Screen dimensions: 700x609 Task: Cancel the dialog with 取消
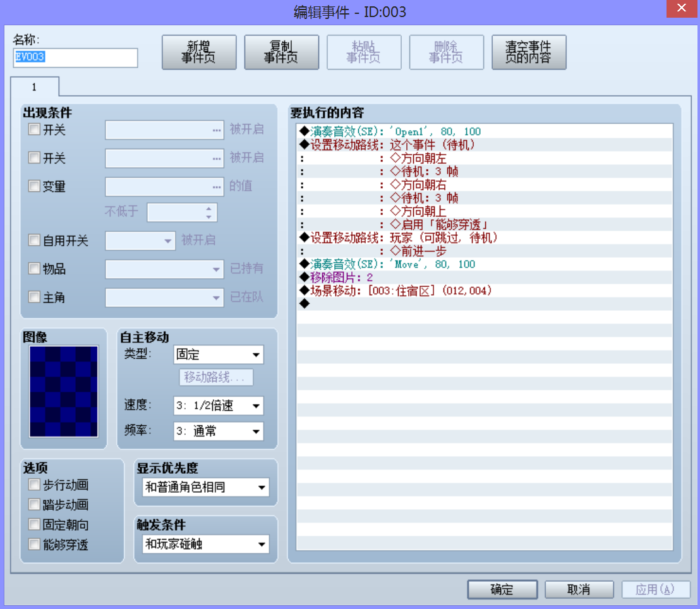click(x=579, y=589)
